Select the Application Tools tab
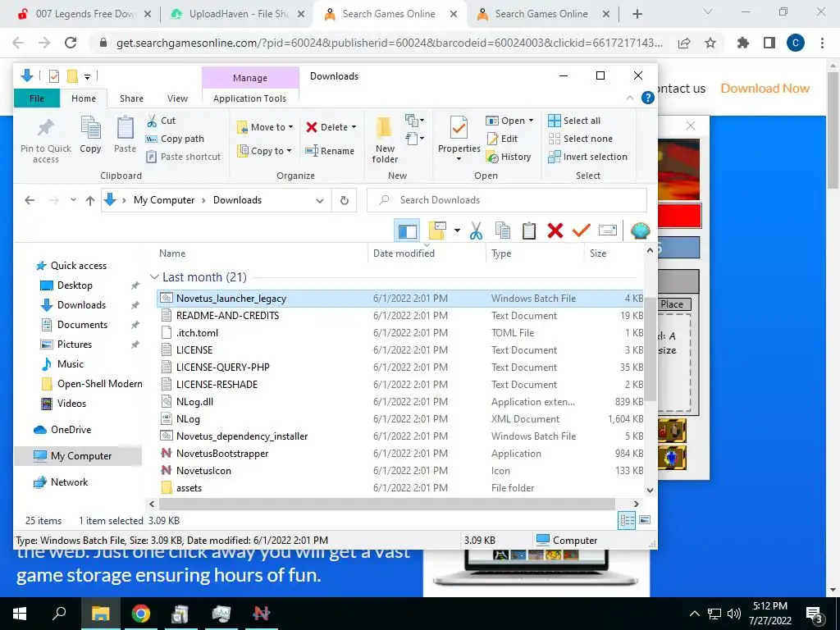The height and width of the screenshot is (630, 840). (249, 98)
